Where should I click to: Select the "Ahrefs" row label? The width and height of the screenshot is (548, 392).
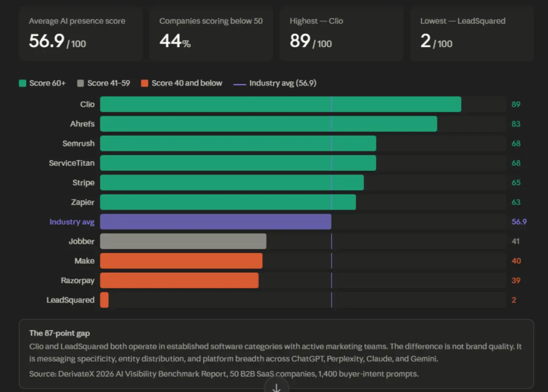click(82, 124)
